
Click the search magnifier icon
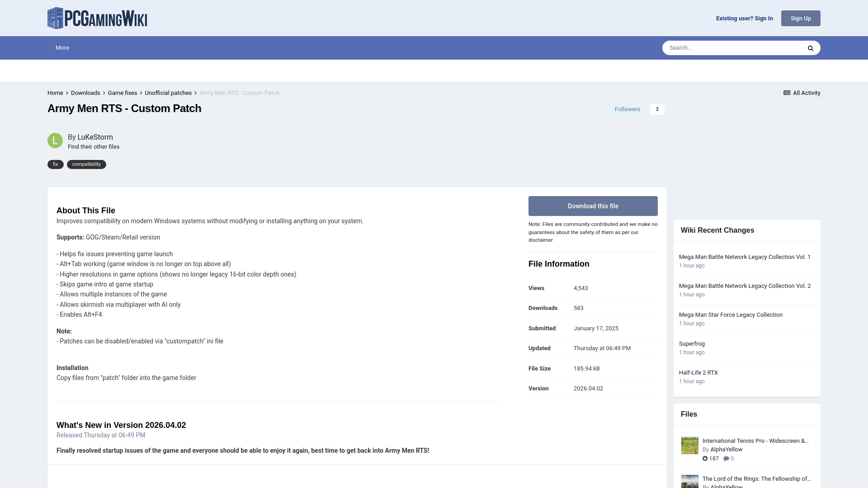click(x=810, y=48)
